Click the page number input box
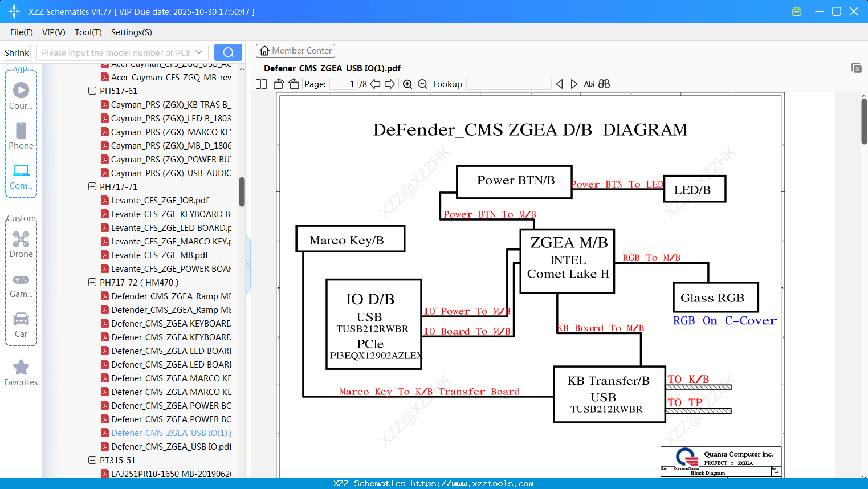 343,84
